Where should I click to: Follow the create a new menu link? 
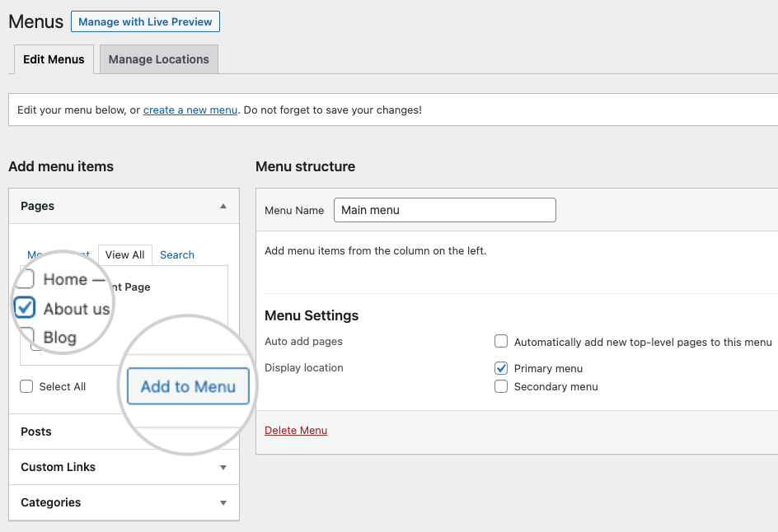(190, 110)
